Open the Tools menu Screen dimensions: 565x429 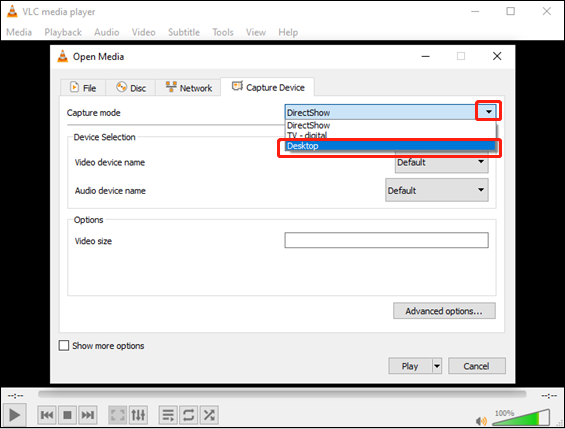(223, 32)
